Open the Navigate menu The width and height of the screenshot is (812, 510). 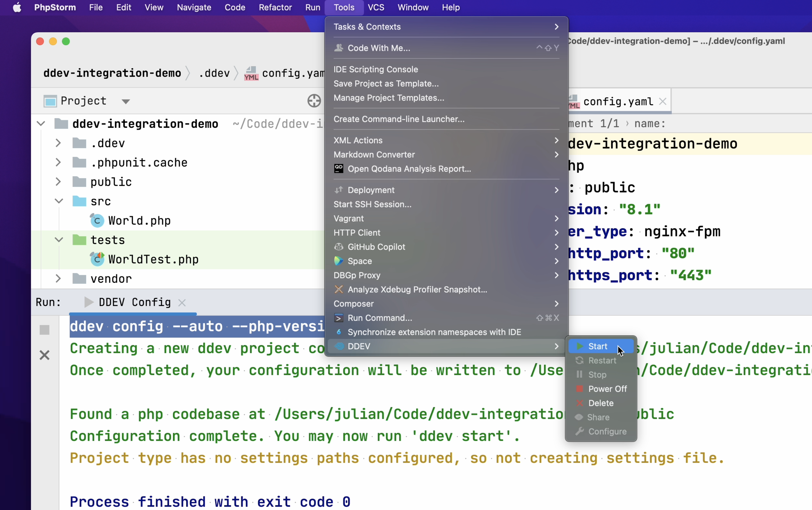point(194,8)
